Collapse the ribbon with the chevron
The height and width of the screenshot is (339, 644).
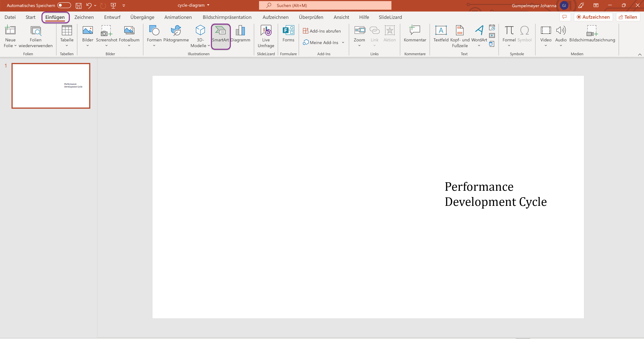tap(640, 54)
